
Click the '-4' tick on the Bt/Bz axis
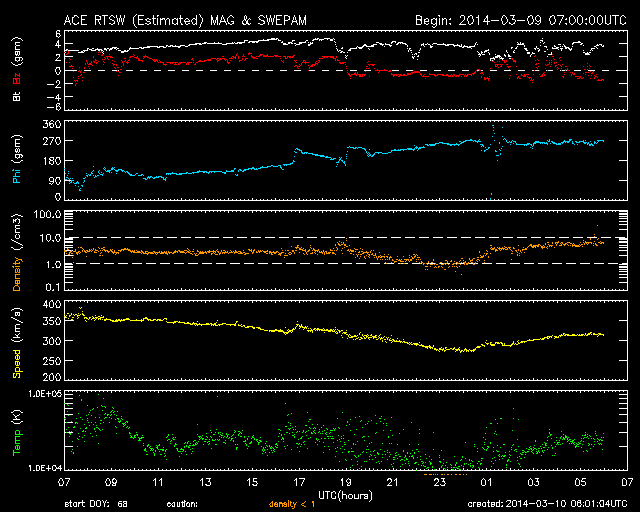pyautogui.click(x=53, y=97)
